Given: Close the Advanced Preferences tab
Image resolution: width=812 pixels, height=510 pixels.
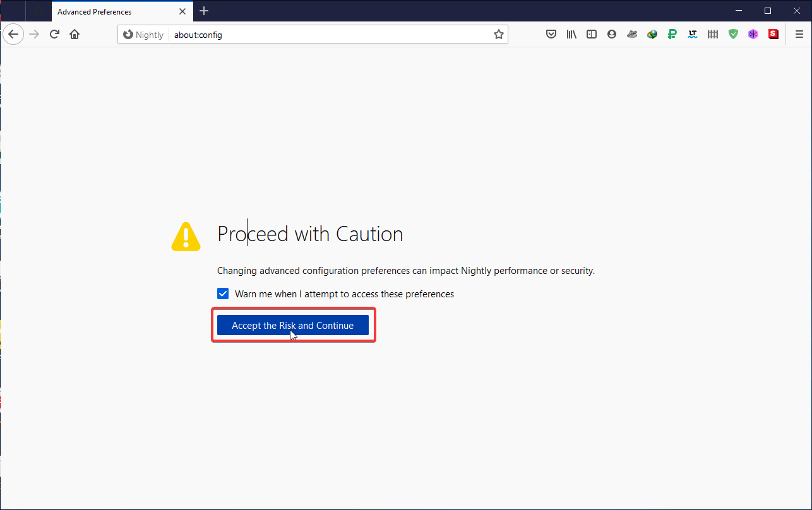Looking at the screenshot, I should pos(182,11).
